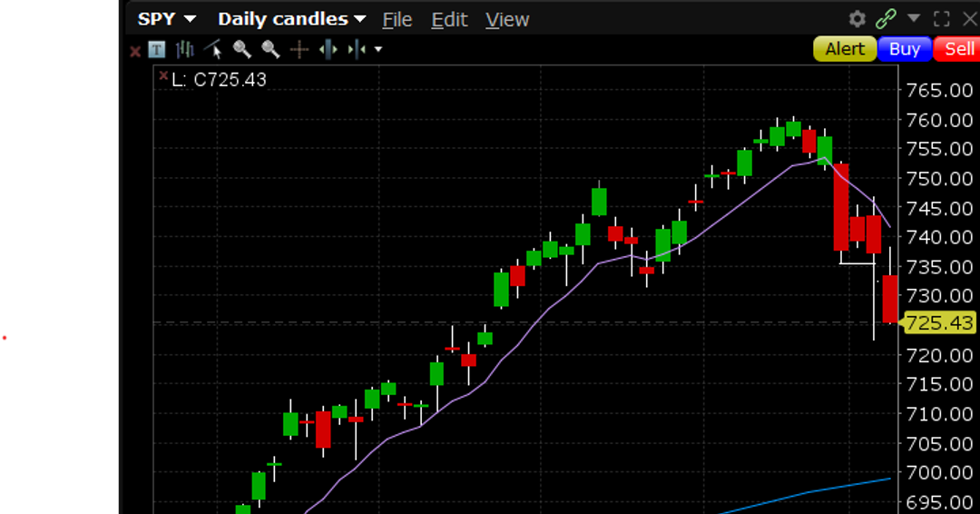Click the 740.00 price axis label

click(939, 237)
